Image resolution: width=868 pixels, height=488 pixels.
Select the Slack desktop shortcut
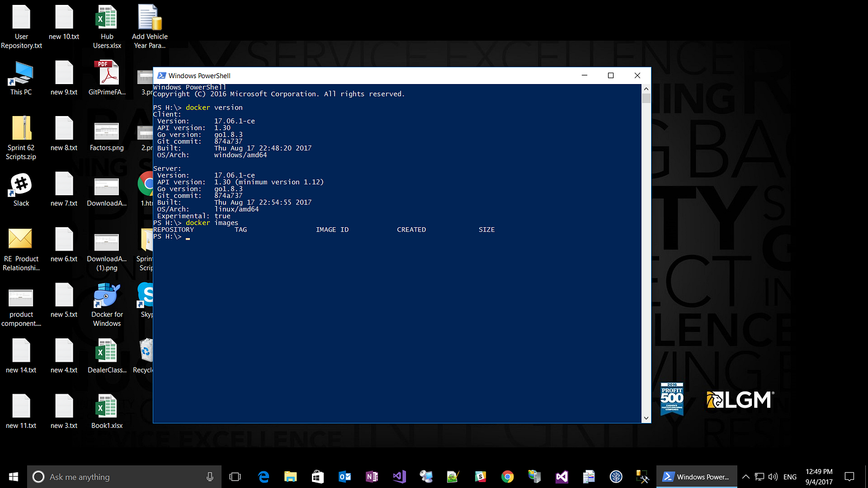click(x=21, y=190)
